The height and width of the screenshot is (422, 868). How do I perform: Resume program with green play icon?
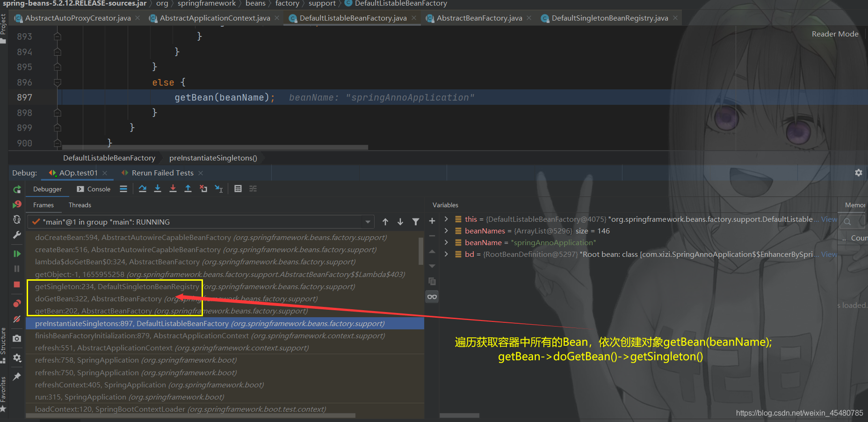[17, 254]
